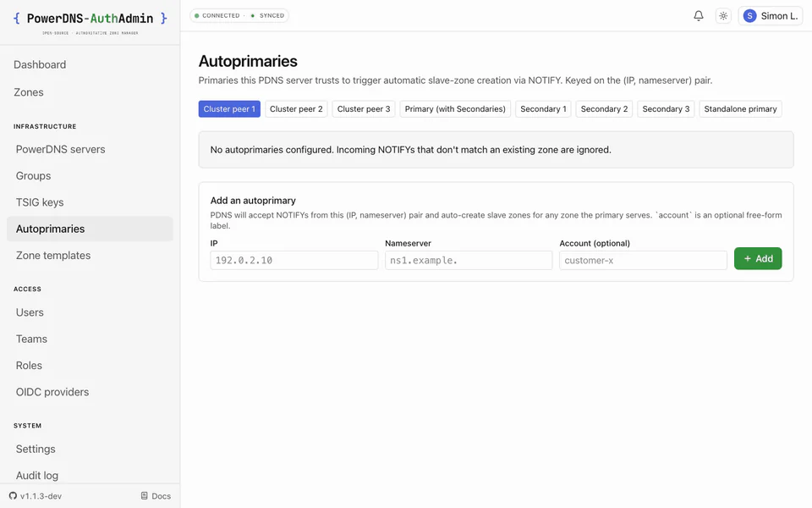Click the 'No autoprimaries configured' notice text
This screenshot has width=812, height=508.
click(411, 150)
